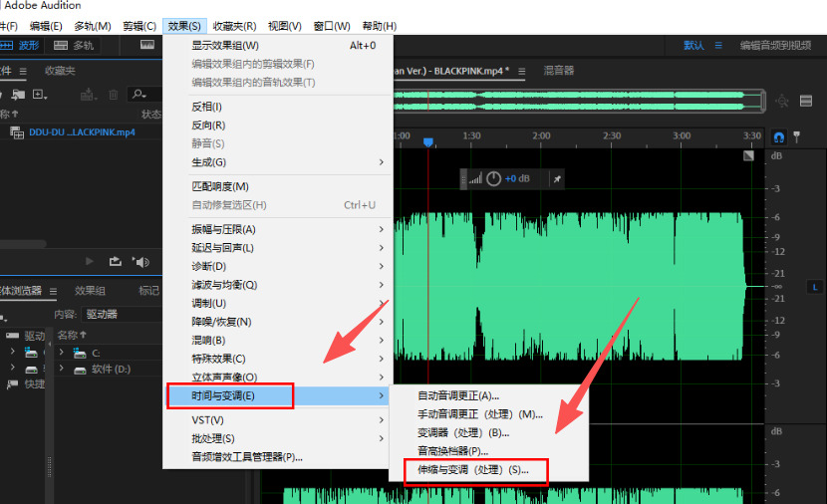Open the 滤波与均衡(Q) submenu
This screenshot has width=827, height=504.
[x=278, y=285]
